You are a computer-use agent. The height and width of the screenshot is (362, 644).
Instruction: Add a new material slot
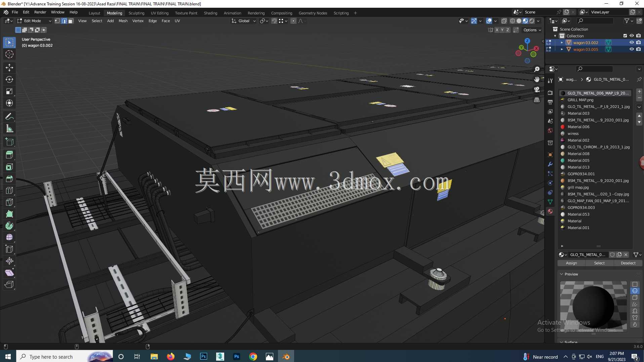pos(639,92)
